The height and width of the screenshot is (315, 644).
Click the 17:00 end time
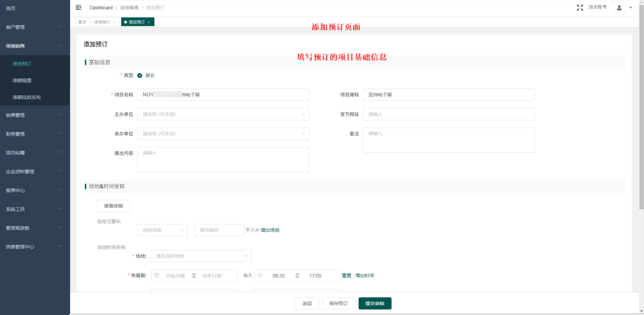tap(315, 276)
